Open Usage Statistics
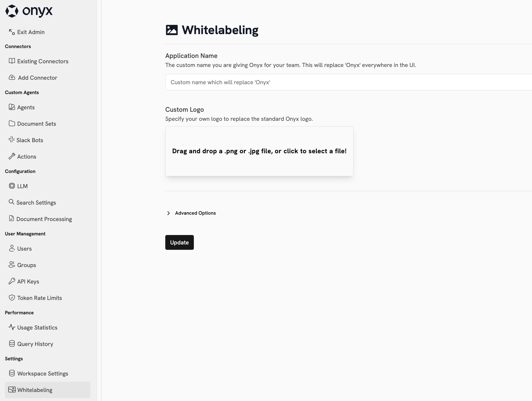Viewport: 532px width, 401px height. coord(37,327)
